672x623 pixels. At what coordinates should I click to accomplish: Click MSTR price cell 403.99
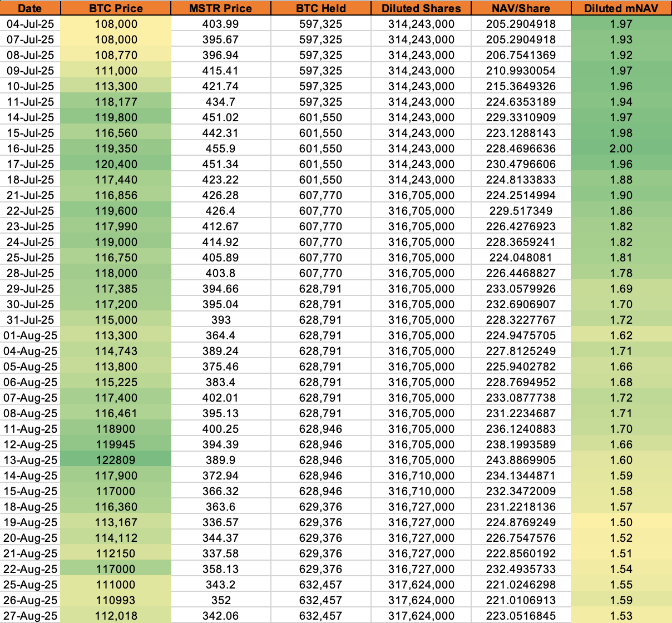point(220,24)
